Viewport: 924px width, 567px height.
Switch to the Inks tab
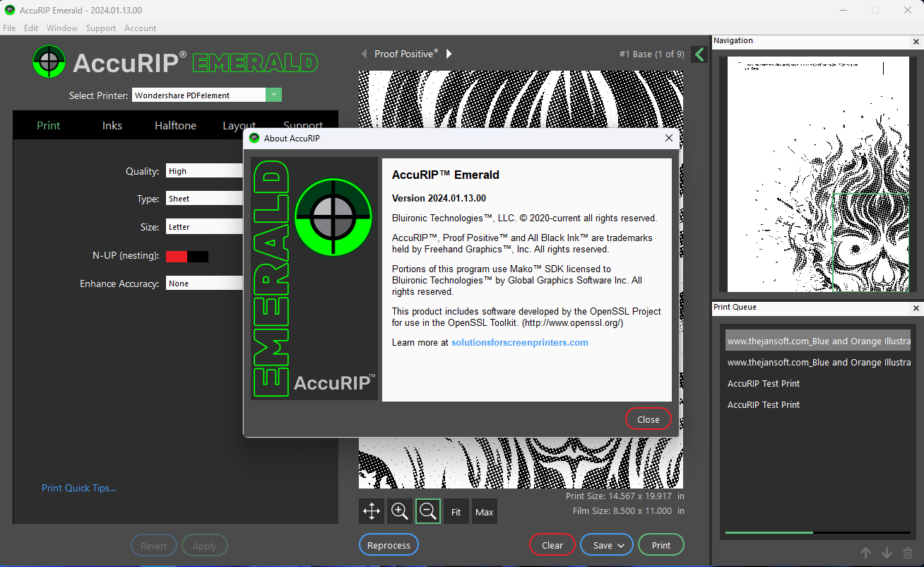point(112,125)
